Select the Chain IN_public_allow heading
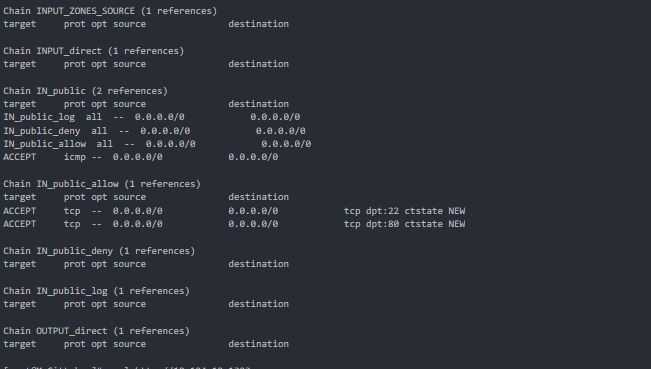Image resolution: width=651 pixels, height=369 pixels. click(x=102, y=184)
